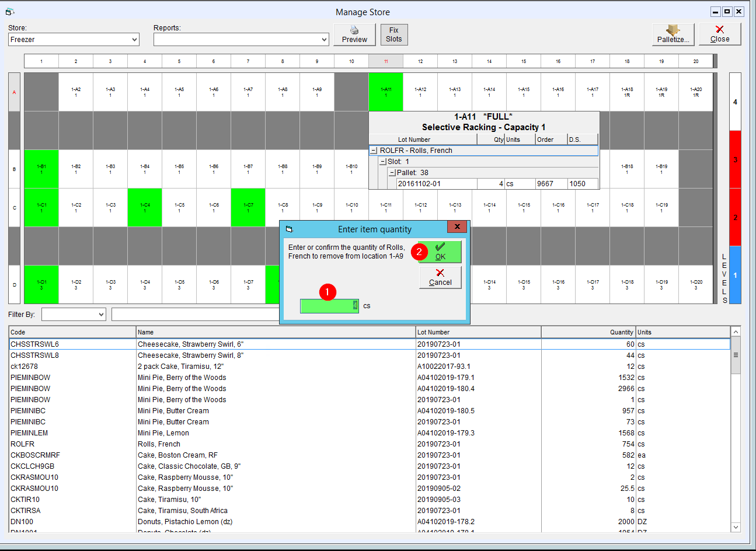Collapse the Slot: 1 tree node
Image resolution: width=756 pixels, height=551 pixels.
pyautogui.click(x=383, y=162)
